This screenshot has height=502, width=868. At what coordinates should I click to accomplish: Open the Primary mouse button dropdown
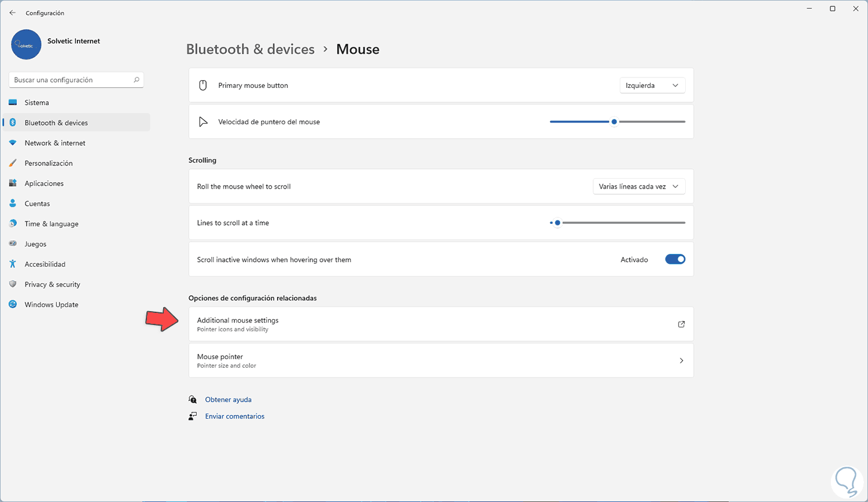coord(652,86)
